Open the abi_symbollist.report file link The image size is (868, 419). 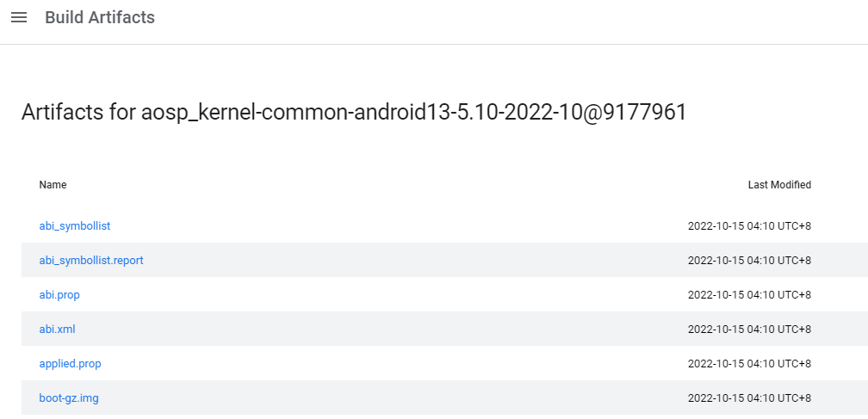(x=91, y=260)
